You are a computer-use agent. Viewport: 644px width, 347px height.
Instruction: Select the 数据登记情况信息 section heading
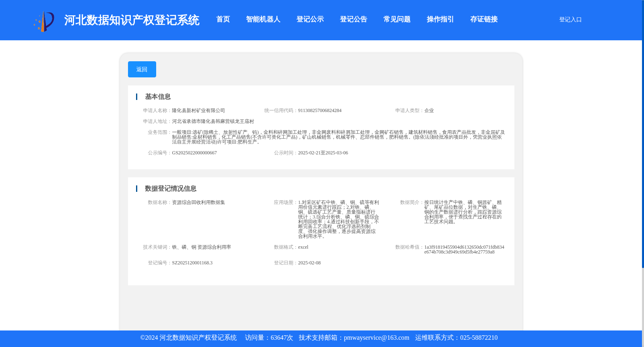click(x=171, y=189)
